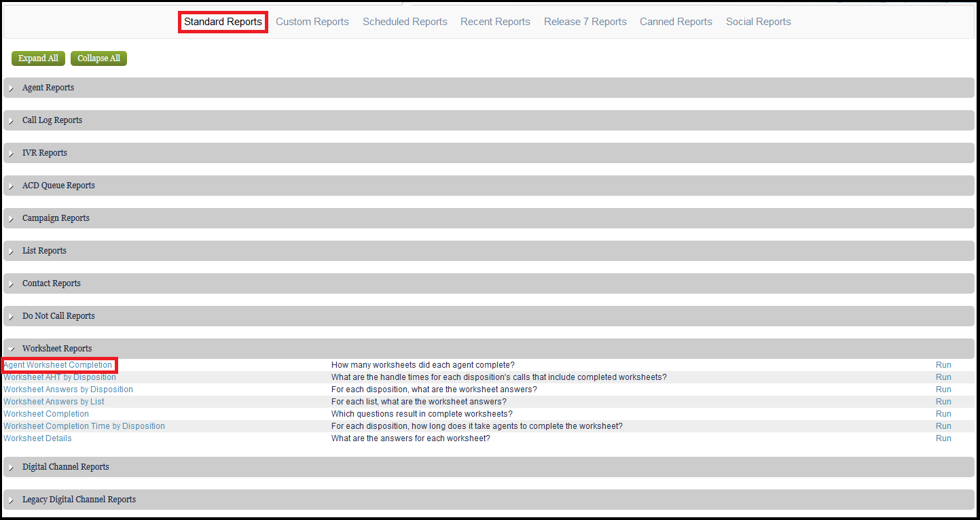Open Worksheet Completion Time by Disposition report

tap(84, 426)
